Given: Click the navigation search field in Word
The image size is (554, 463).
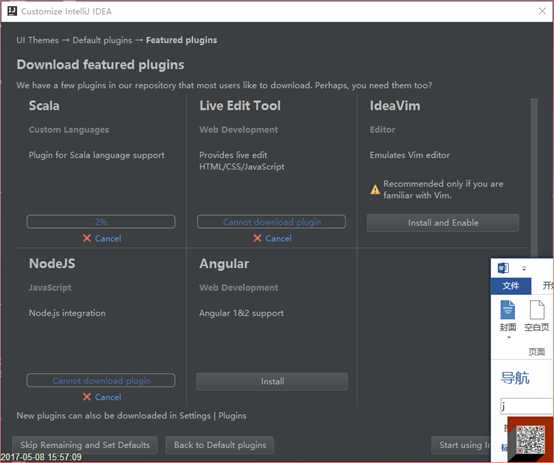Looking at the screenshot, I should pyautogui.click(x=526, y=406).
